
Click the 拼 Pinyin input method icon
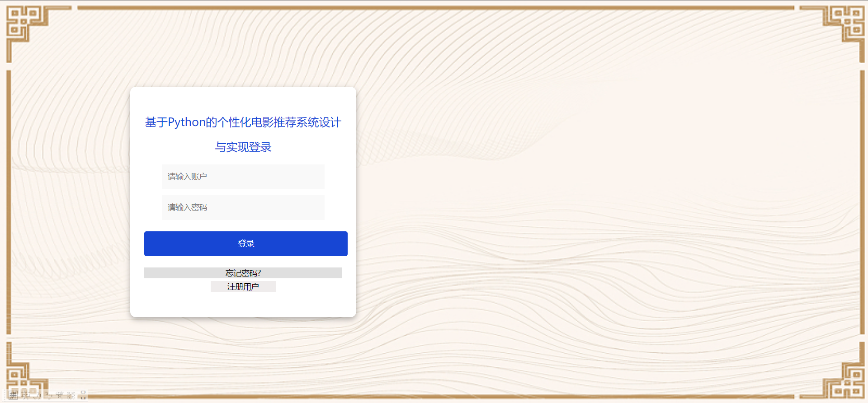(x=14, y=395)
